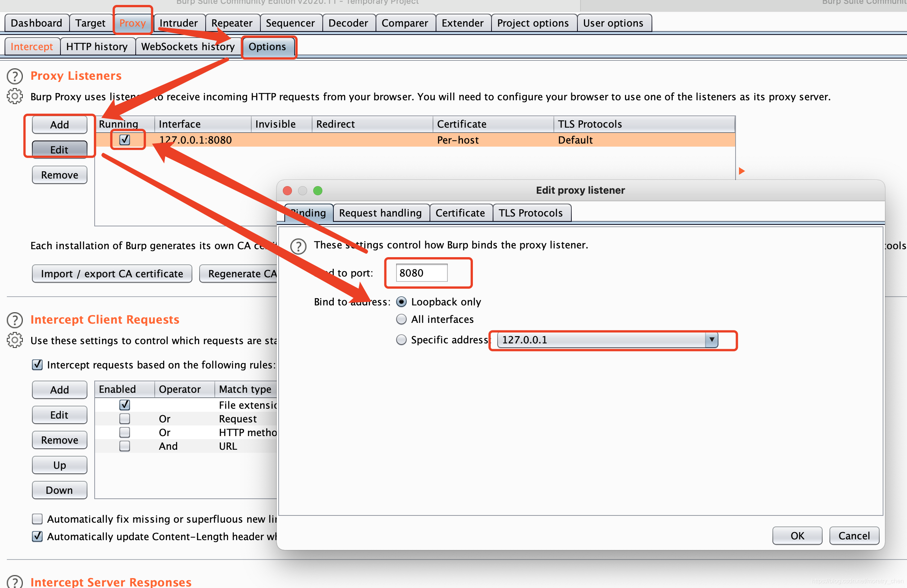The image size is (907, 588).
Task: Switch to WebSockets history sub-tab
Action: pos(188,46)
